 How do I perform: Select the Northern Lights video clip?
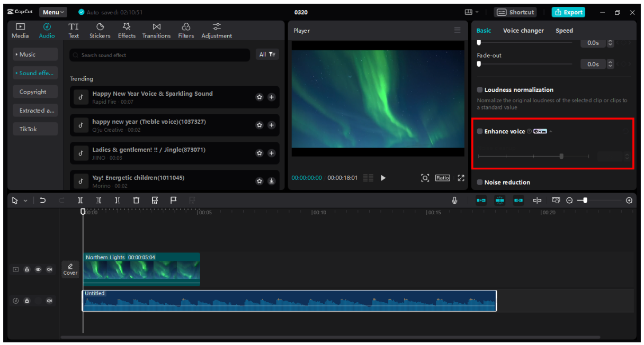[141, 269]
